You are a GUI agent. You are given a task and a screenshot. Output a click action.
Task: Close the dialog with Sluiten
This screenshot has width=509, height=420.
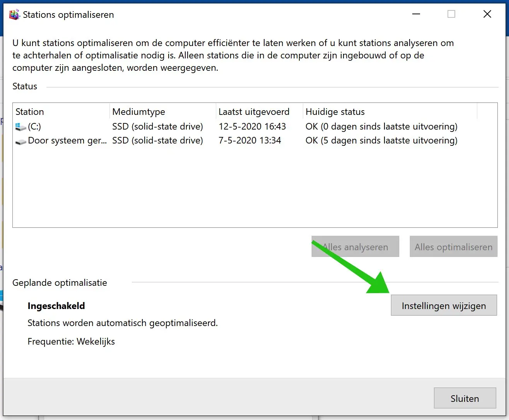click(x=465, y=398)
